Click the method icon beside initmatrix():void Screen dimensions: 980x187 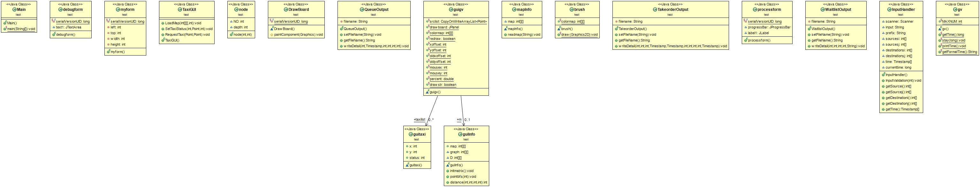(x=448, y=171)
